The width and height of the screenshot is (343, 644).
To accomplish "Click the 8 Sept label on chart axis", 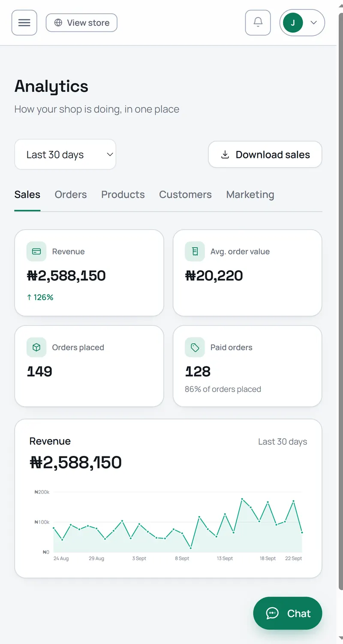I will (182, 559).
